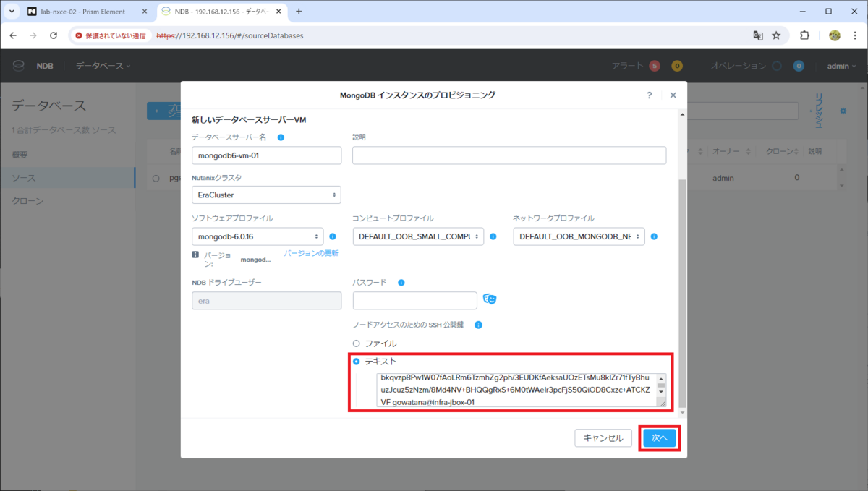Click the version info icon under software profile
Viewport: 868px width, 491px height.
click(195, 255)
